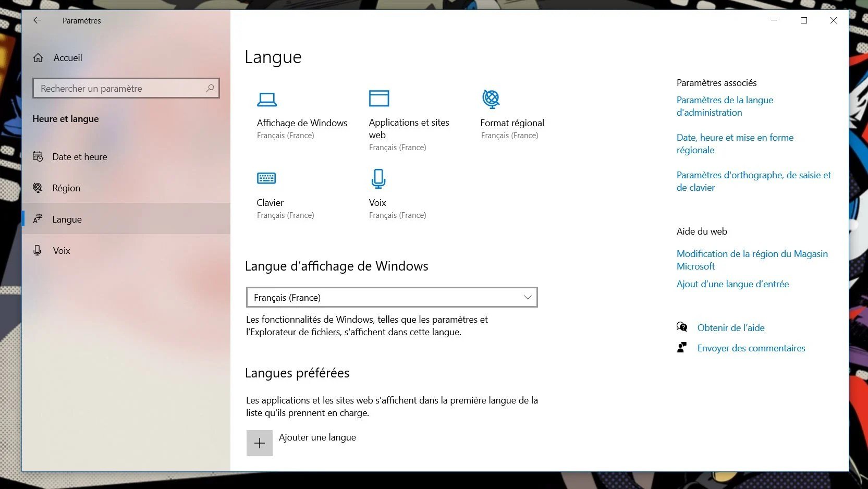Click Envoyer des commentaires link
Viewport: 868px width, 489px height.
(751, 348)
